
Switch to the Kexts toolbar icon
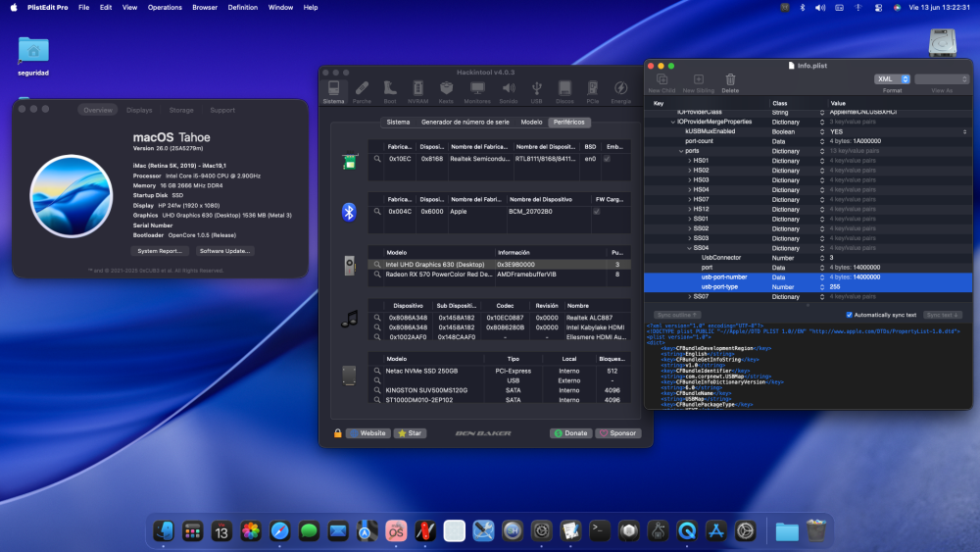[x=446, y=92]
